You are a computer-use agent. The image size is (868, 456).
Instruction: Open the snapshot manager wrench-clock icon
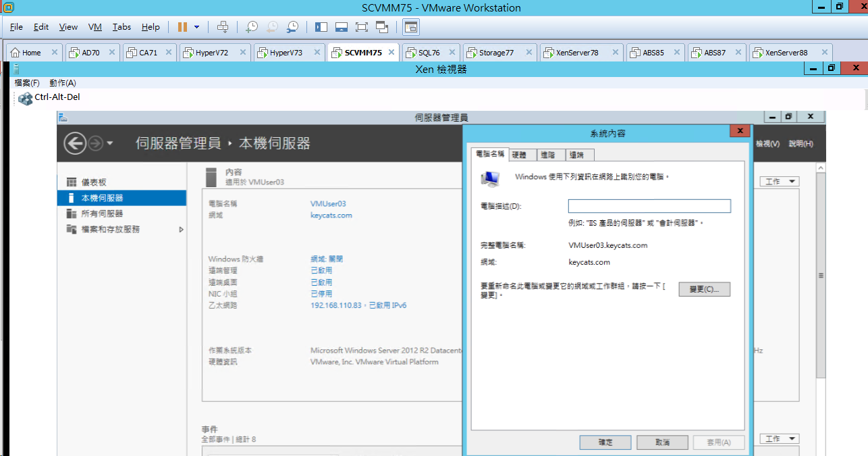point(292,27)
